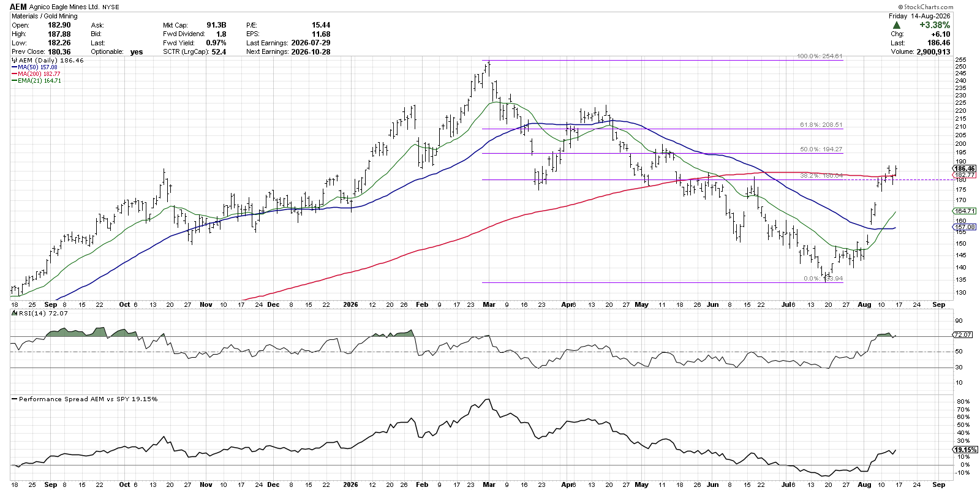Image resolution: width=980 pixels, height=490 pixels.
Task: Click the OHLC bar icon beside AEM (Daily)
Action: [15, 61]
